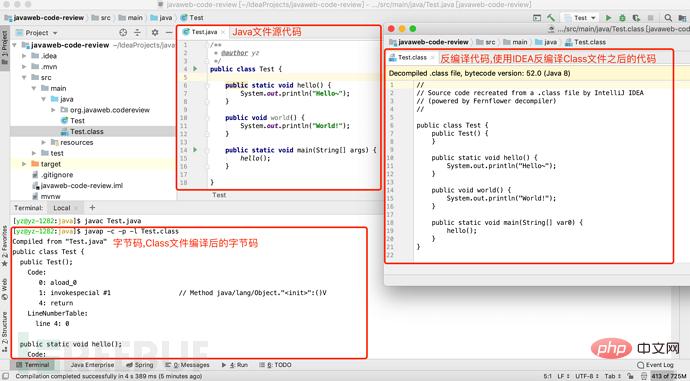Change indentation Tab setting in status bar

612,376
